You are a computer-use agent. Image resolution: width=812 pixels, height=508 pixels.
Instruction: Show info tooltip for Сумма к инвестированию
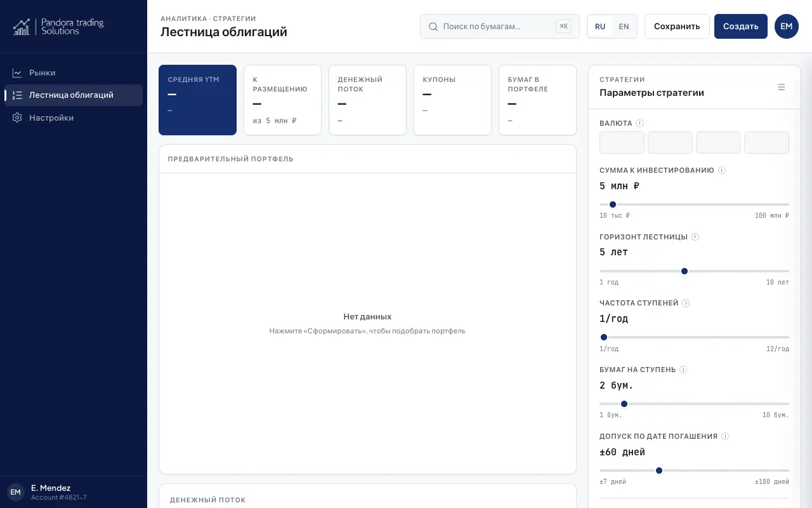[722, 170]
